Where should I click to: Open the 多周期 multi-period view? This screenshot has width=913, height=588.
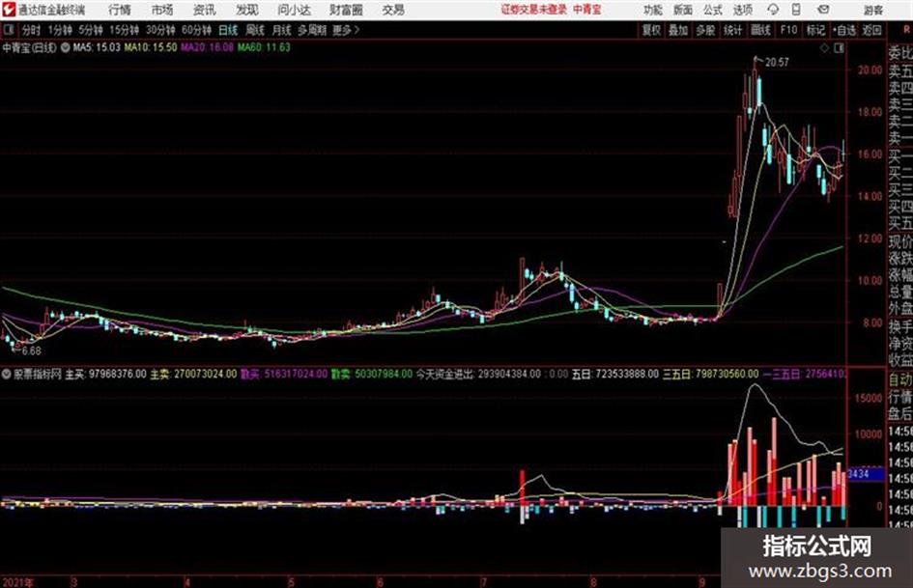[312, 30]
